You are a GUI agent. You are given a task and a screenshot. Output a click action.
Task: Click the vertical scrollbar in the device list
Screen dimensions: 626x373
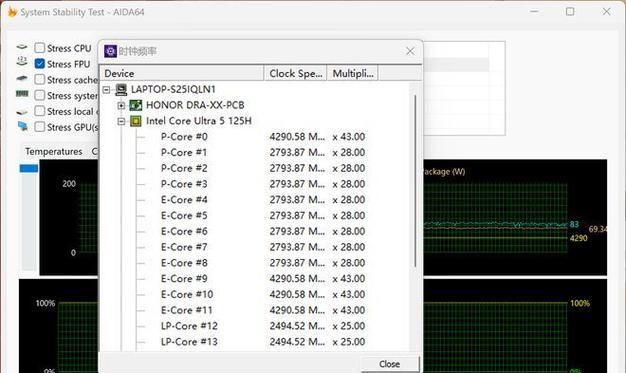coord(415,181)
